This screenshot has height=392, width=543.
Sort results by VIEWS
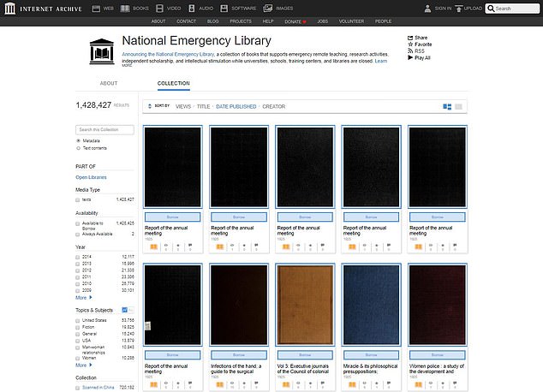pyautogui.click(x=183, y=107)
